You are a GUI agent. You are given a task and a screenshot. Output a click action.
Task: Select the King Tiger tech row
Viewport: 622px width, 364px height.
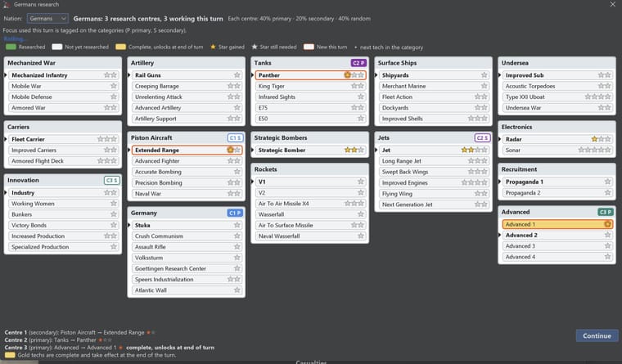310,86
